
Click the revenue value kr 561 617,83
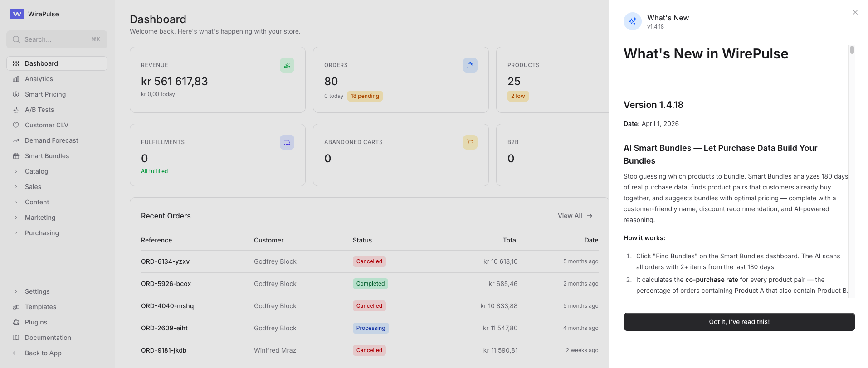pos(174,82)
